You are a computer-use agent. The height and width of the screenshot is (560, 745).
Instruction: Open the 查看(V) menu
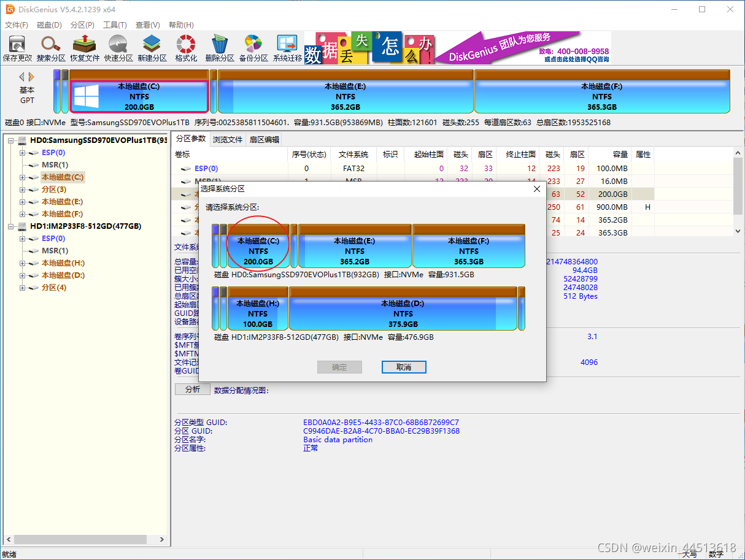(x=148, y=25)
